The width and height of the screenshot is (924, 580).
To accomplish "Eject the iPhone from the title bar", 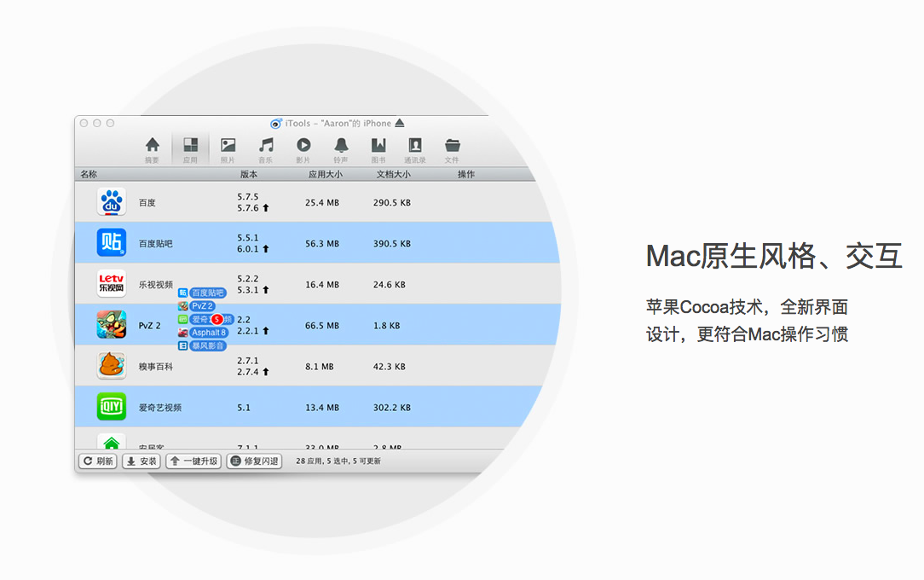I will click(x=400, y=123).
